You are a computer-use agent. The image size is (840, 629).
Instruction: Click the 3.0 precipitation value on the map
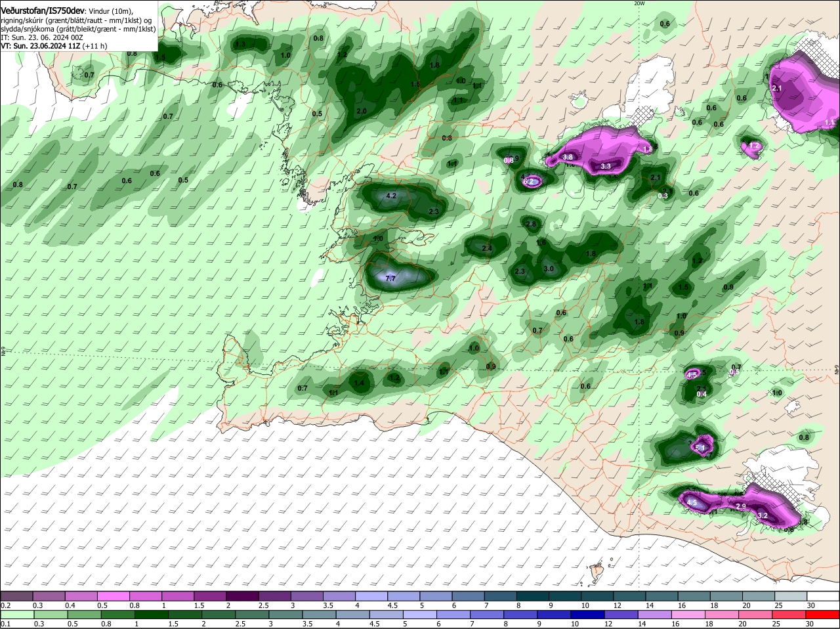click(x=549, y=269)
